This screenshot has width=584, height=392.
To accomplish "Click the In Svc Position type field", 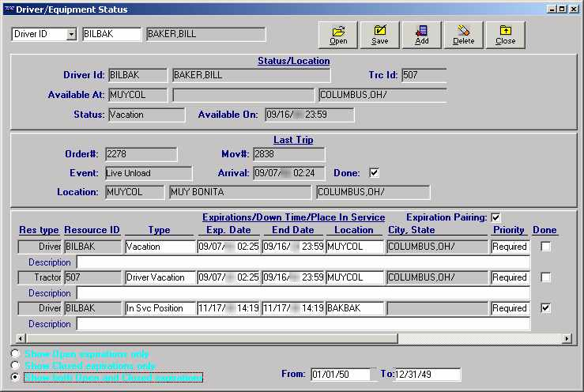I will point(159,308).
